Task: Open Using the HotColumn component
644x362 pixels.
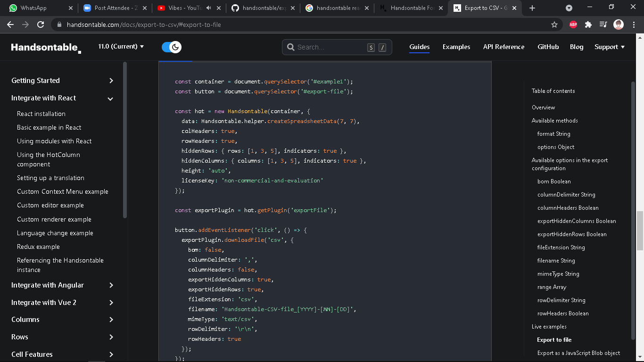Action: (49, 159)
